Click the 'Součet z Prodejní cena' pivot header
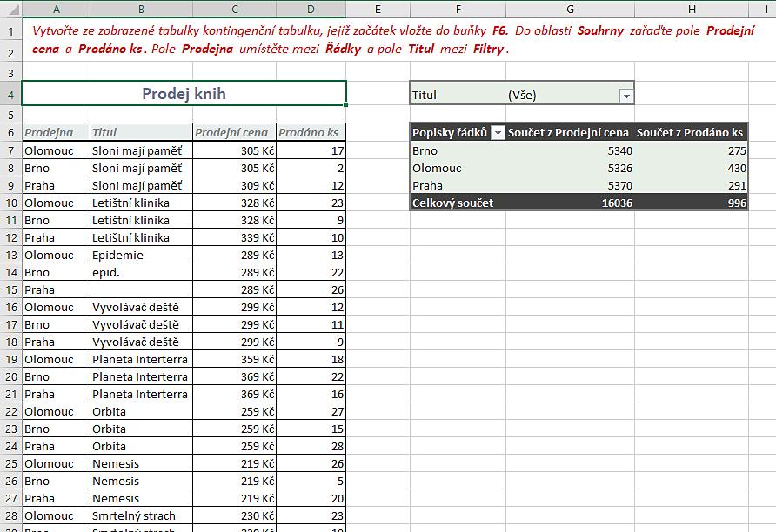Screen dimensions: 776x532 tap(569, 133)
